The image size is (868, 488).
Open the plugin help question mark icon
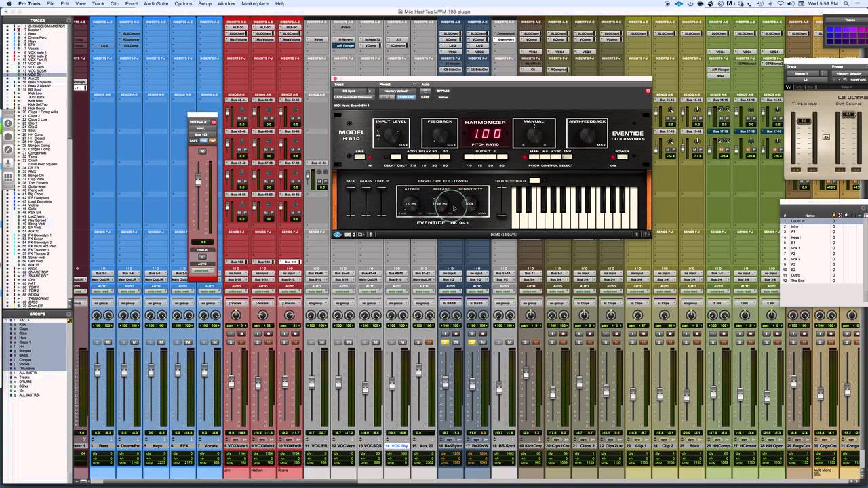(646, 235)
